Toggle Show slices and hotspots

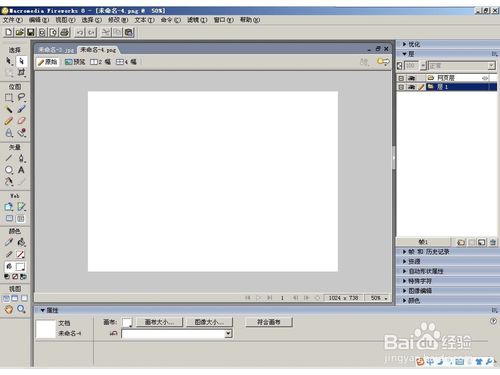tap(21, 219)
